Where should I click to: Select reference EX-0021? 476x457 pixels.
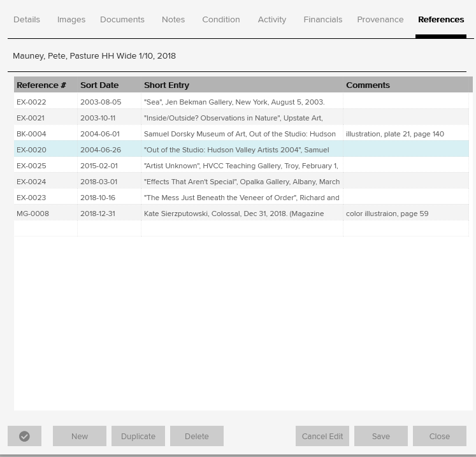31,118
